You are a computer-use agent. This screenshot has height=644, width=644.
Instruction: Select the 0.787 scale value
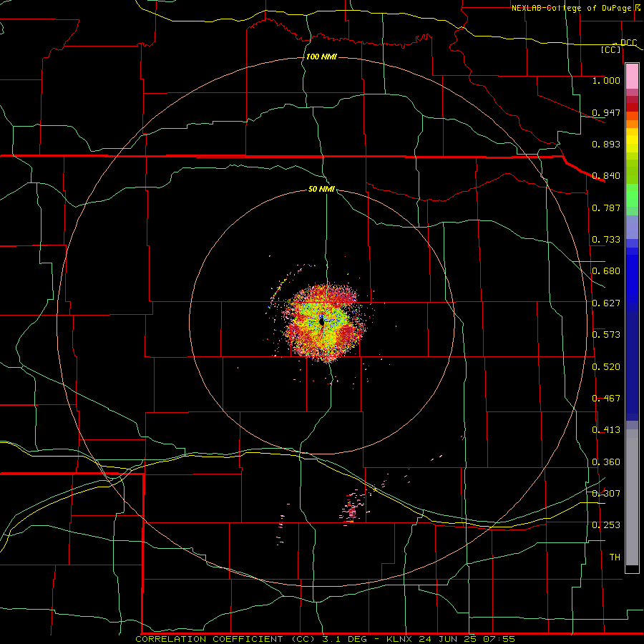606,208
